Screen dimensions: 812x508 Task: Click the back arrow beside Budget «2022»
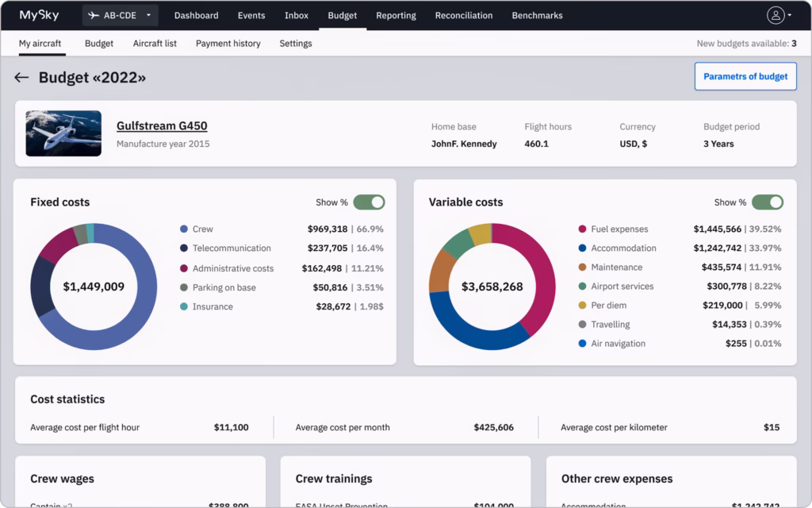pyautogui.click(x=21, y=77)
